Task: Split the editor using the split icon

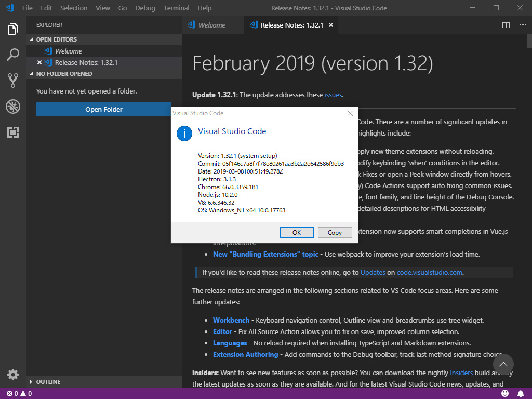Action: click(506, 24)
